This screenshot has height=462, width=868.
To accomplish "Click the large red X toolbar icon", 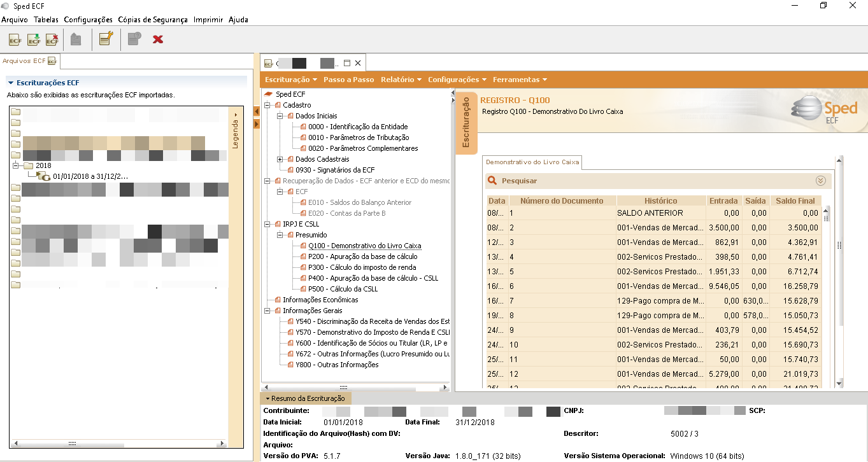I will coord(158,39).
